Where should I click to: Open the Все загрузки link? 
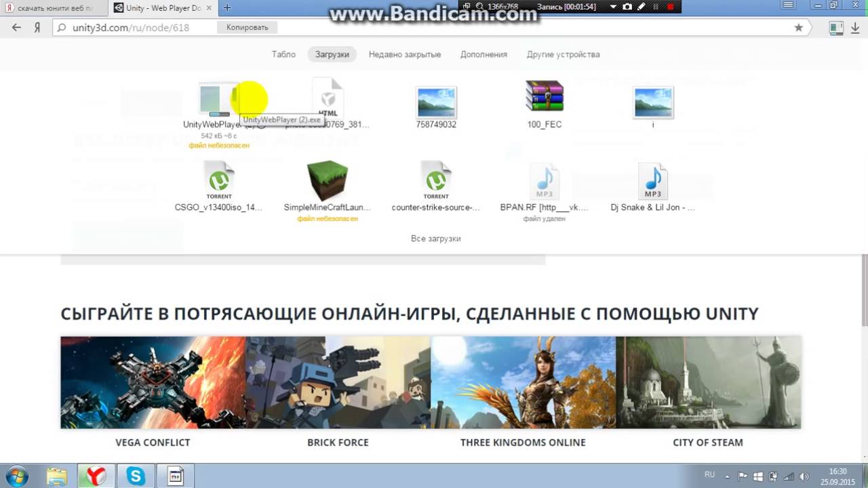point(436,239)
